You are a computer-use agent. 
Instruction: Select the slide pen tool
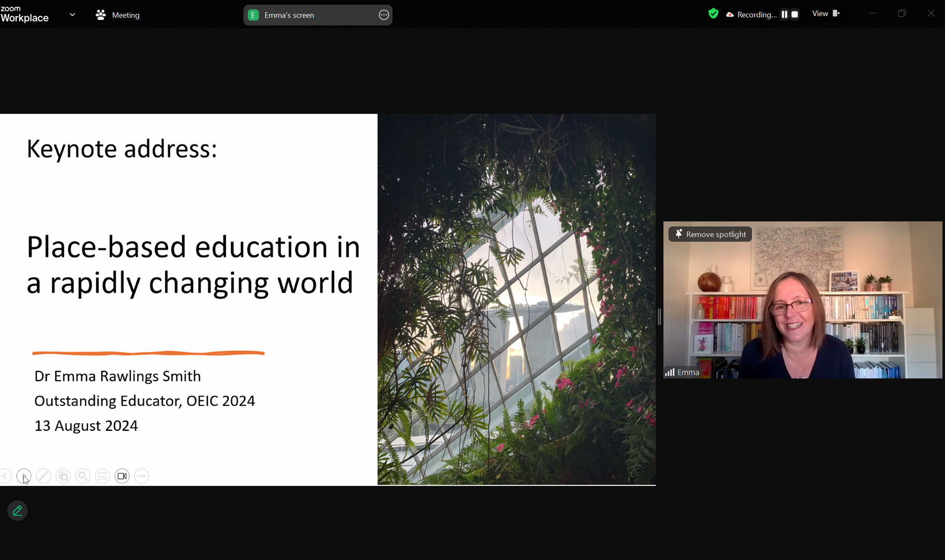click(44, 476)
